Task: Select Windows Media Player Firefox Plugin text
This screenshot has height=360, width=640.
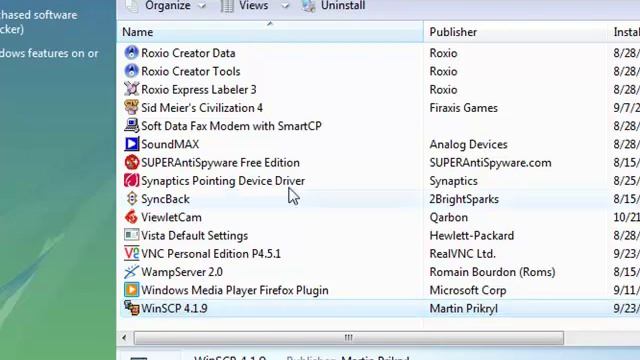Action: [235, 290]
